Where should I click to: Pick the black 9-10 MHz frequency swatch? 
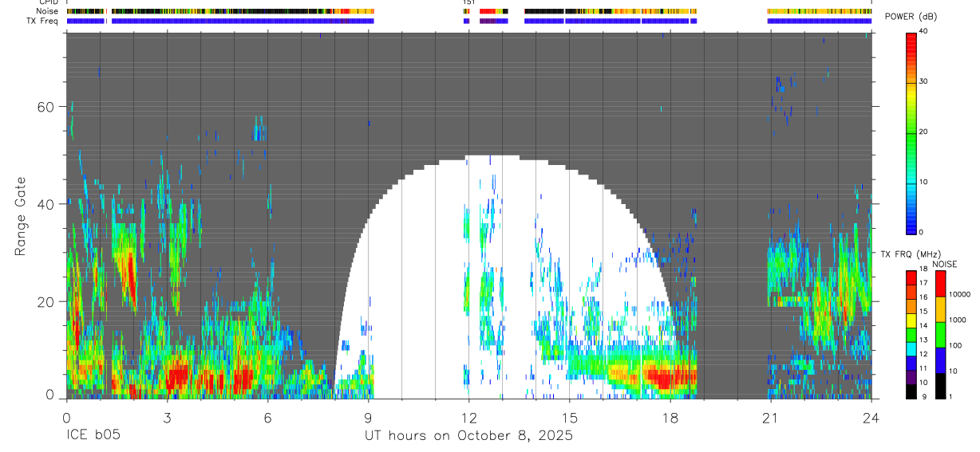(x=911, y=391)
